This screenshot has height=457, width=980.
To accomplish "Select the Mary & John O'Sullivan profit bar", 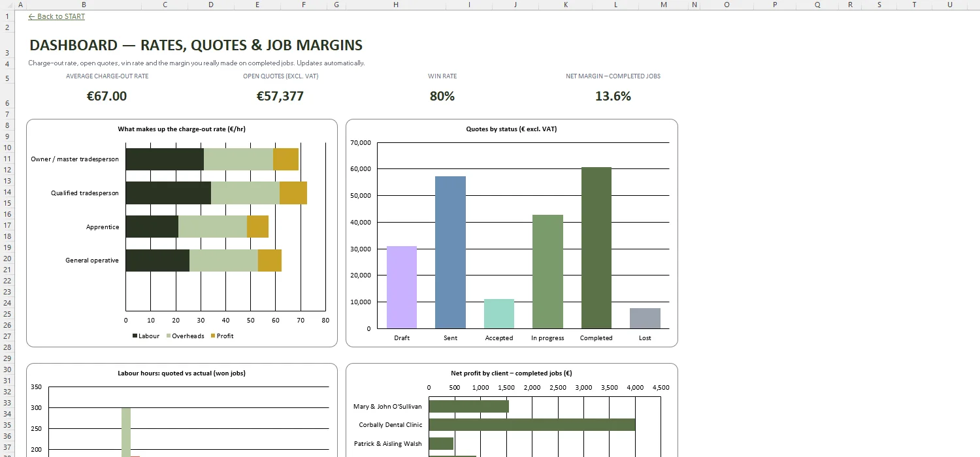I will click(468, 406).
